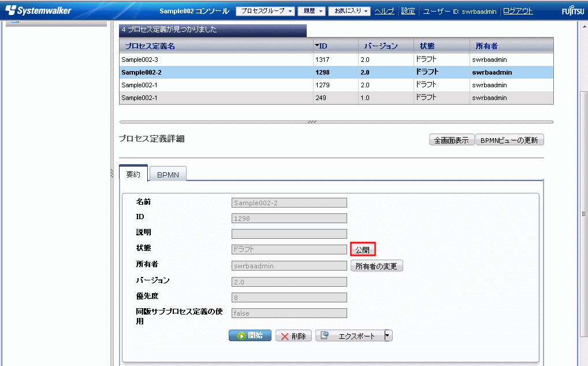Select the Sample002-3 process definition row
Image resolution: width=588 pixels, height=366 pixels.
click(336, 60)
